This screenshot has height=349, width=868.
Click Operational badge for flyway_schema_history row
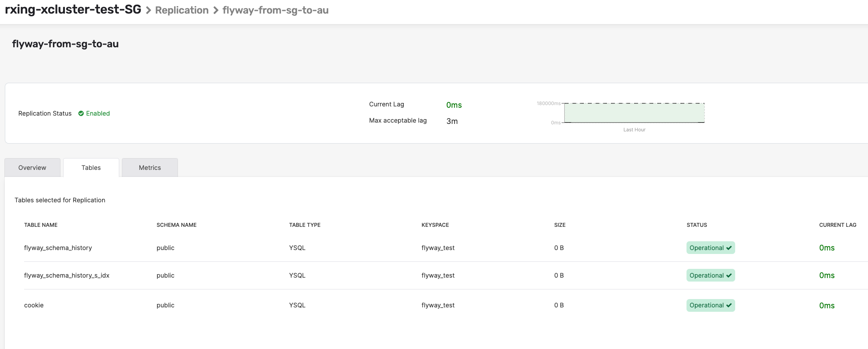pyautogui.click(x=711, y=248)
